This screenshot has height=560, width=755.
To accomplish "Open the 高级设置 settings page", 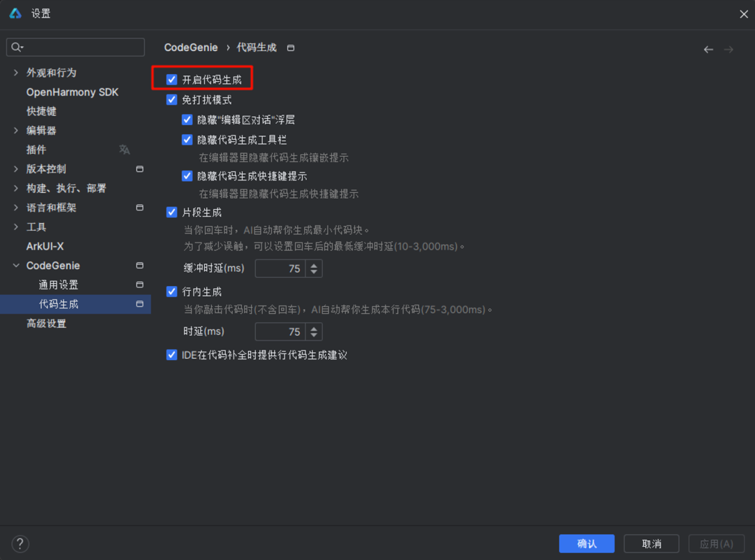I will tap(46, 323).
